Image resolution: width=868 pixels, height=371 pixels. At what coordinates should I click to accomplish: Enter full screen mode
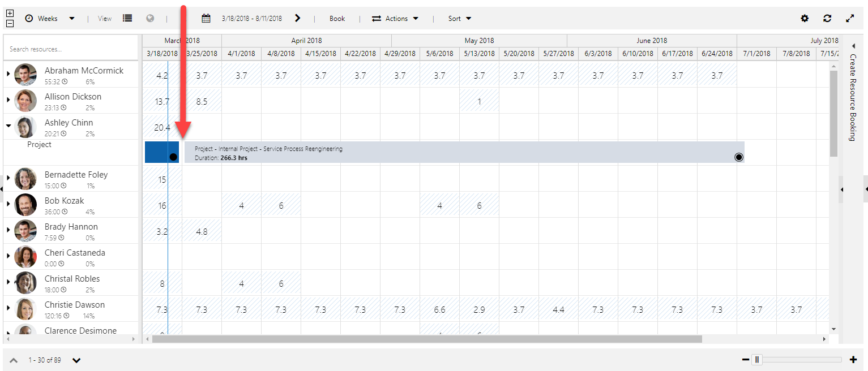click(850, 18)
